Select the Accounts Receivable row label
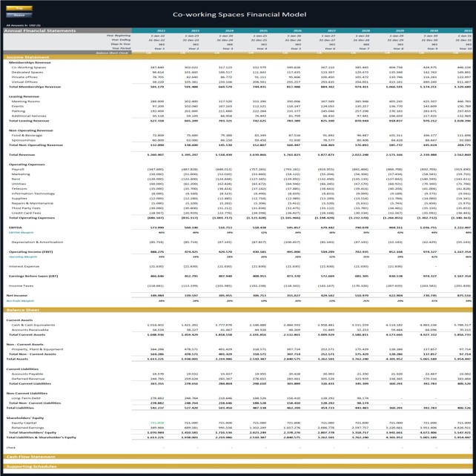 tap(30, 330)
